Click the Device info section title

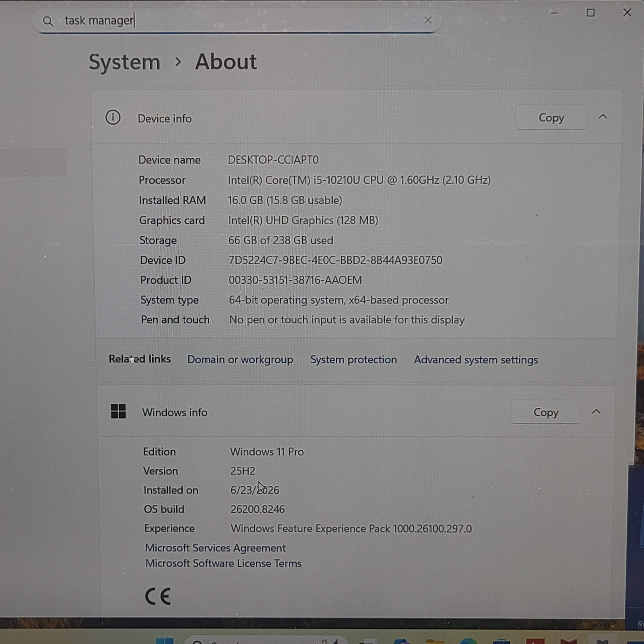point(165,118)
